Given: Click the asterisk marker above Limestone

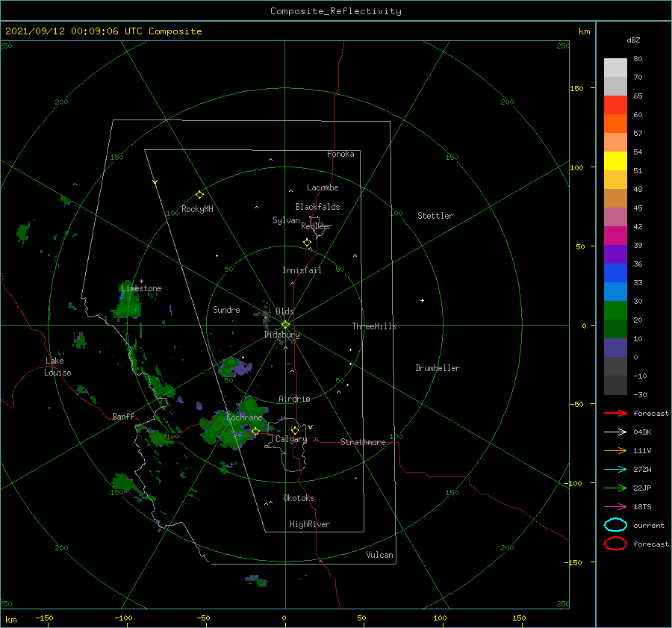Looking at the screenshot, I should pyautogui.click(x=141, y=282).
